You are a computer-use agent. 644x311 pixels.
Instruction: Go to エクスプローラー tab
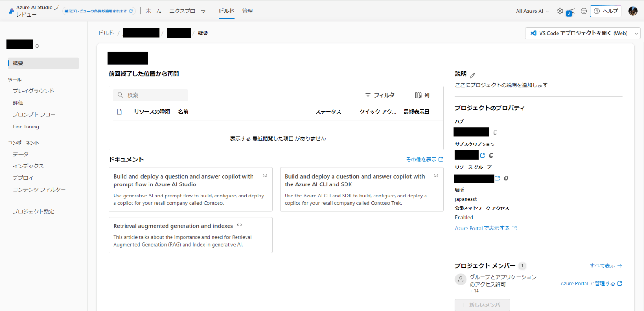[x=190, y=11]
